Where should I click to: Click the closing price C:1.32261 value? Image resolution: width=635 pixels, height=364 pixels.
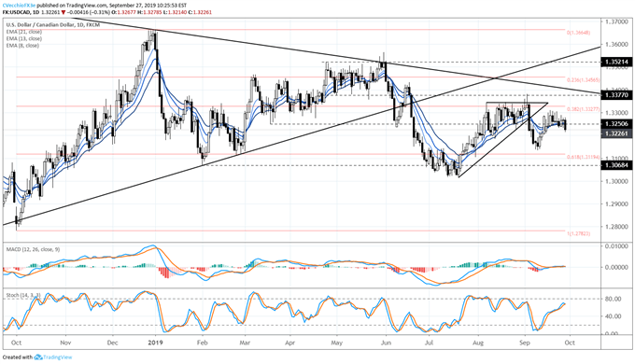(201, 12)
